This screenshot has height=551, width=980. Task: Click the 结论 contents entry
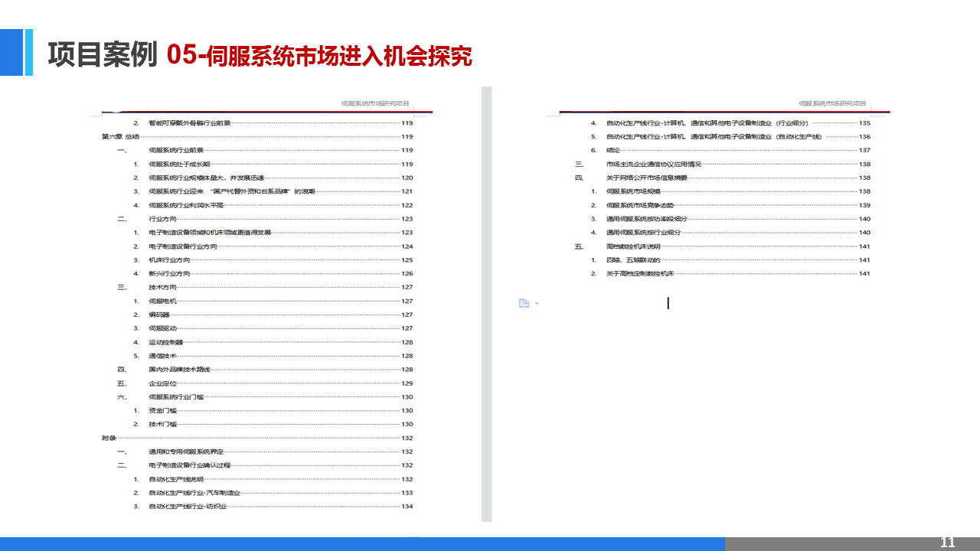pos(613,151)
